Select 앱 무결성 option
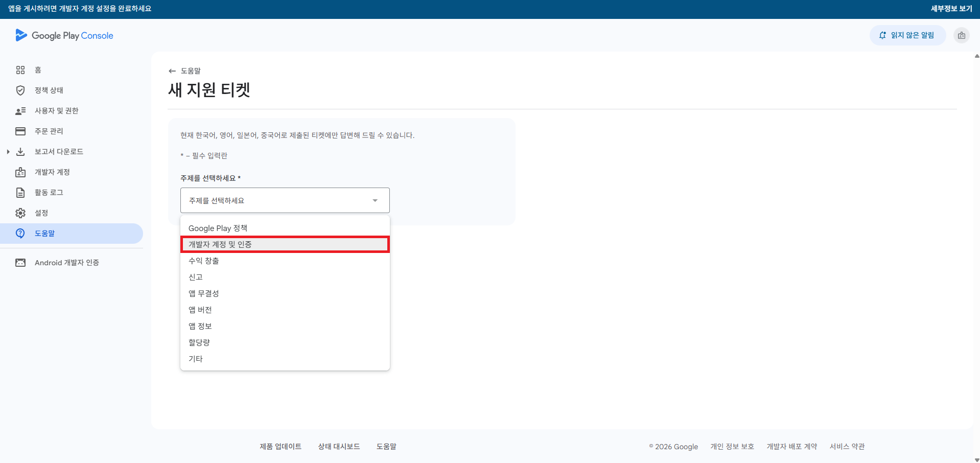The image size is (980, 463). tap(285, 293)
